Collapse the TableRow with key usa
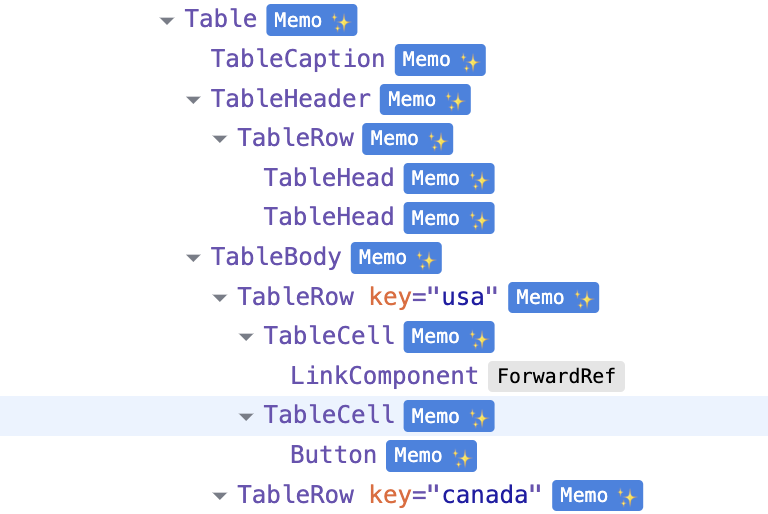The height and width of the screenshot is (514, 768). coord(220,297)
